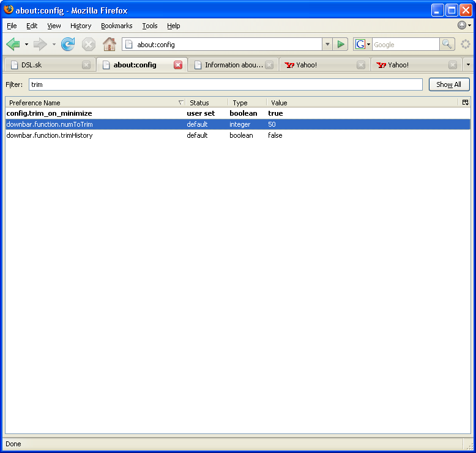Click the Done status bar text
This screenshot has height=453, width=476.
(13, 444)
